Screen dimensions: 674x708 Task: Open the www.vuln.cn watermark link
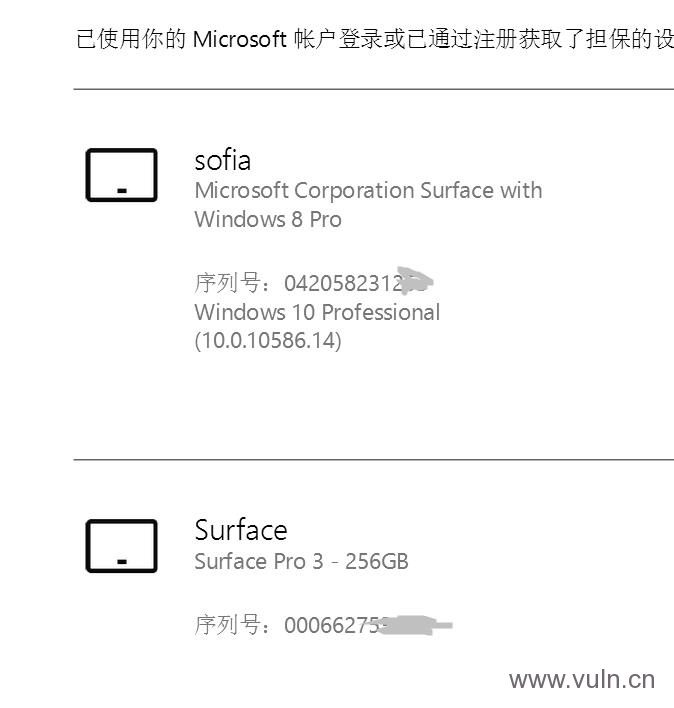click(x=582, y=680)
